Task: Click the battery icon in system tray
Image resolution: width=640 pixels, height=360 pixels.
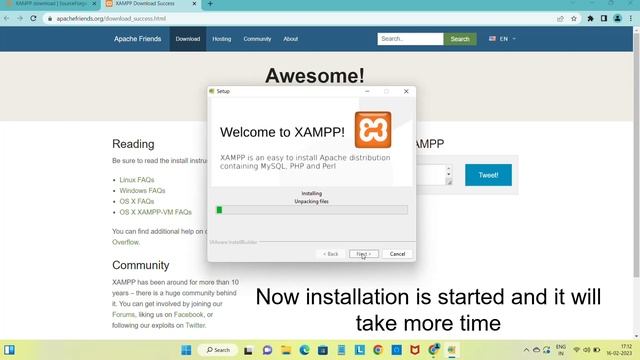Action: (x=596, y=350)
